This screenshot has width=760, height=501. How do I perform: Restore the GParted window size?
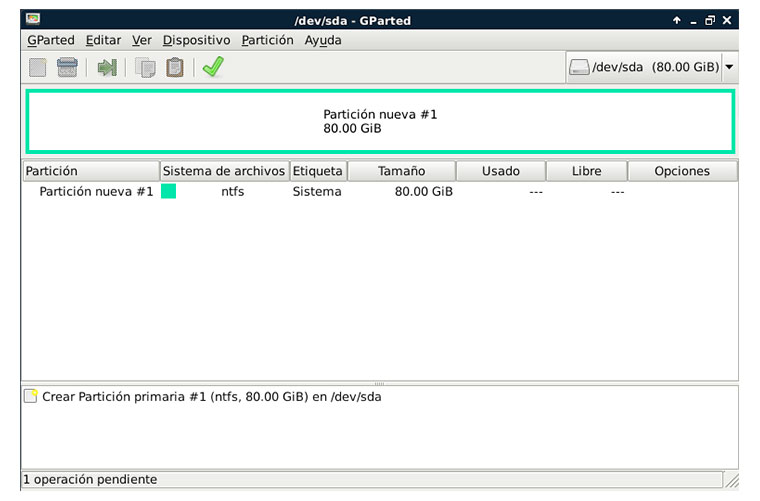[710, 20]
